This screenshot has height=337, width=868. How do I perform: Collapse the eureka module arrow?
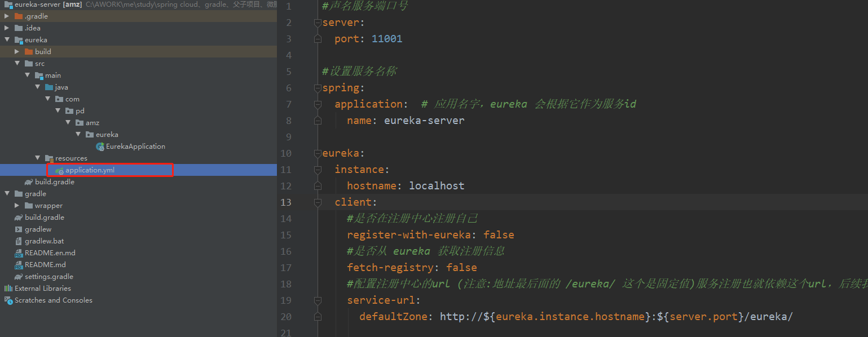coord(7,40)
